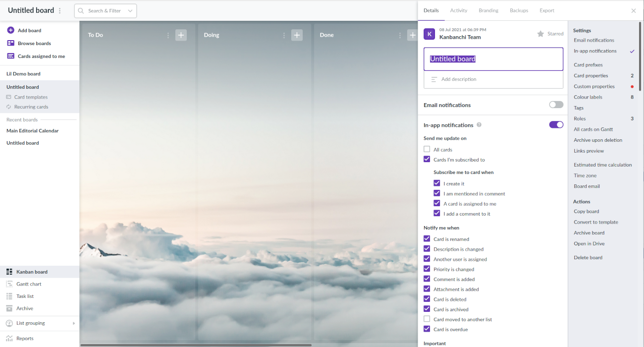Switch to the Branding tab
The height and width of the screenshot is (347, 644).
click(488, 10)
